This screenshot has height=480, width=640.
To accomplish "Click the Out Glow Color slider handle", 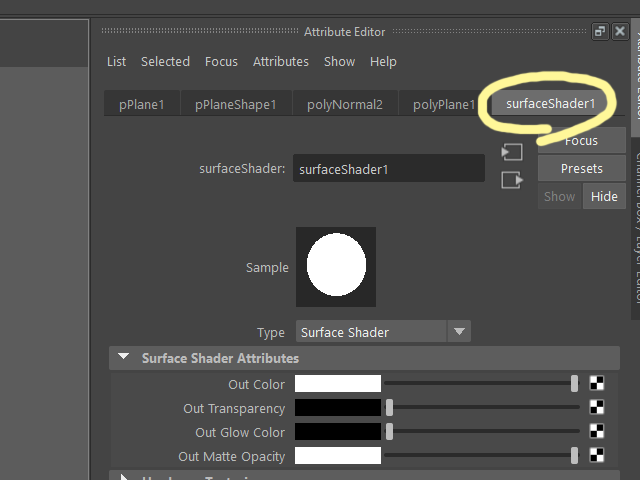I will (x=389, y=431).
